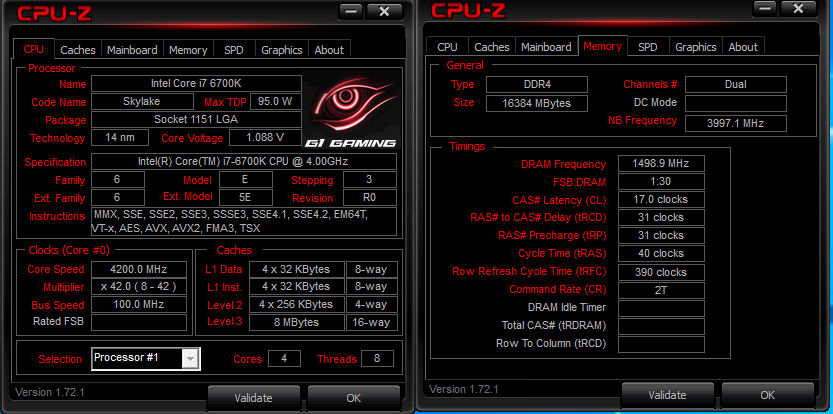The image size is (833, 414).
Task: Select Memory tab in right CPU-Z window
Action: pyautogui.click(x=602, y=46)
